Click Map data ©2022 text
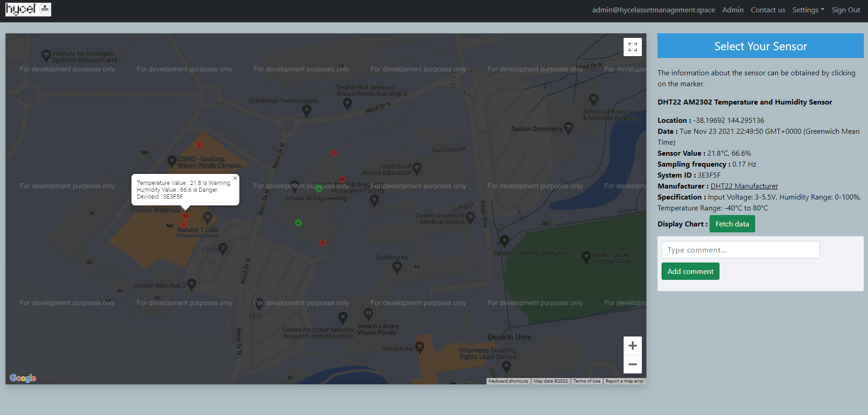The height and width of the screenshot is (415, 868). (x=550, y=381)
